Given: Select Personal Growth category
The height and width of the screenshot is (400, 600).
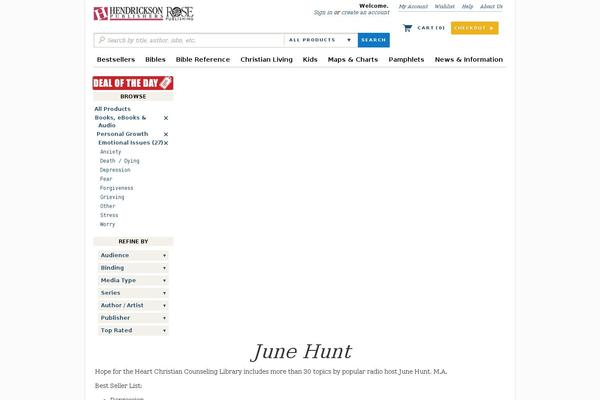Looking at the screenshot, I should point(122,134).
